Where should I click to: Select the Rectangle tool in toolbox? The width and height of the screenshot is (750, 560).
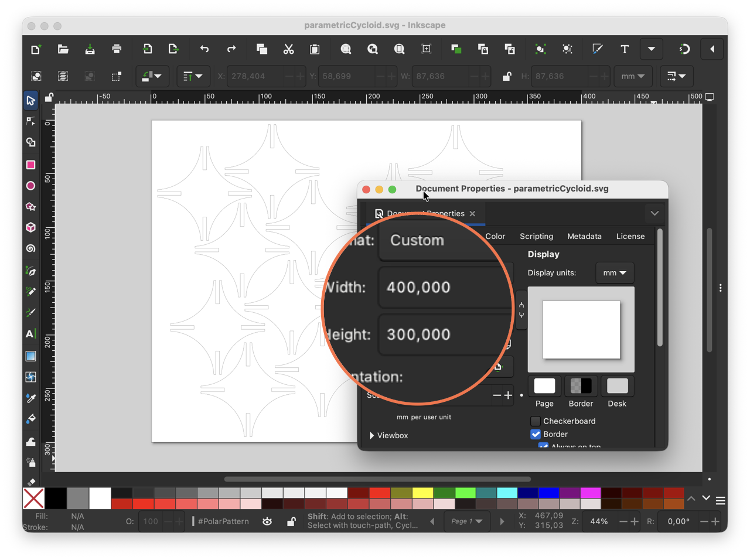[31, 165]
